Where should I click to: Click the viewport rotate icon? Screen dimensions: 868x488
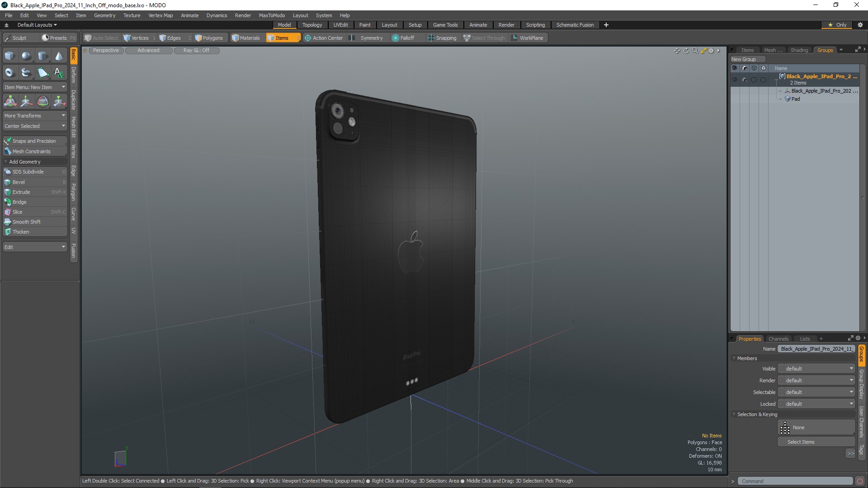click(x=686, y=51)
